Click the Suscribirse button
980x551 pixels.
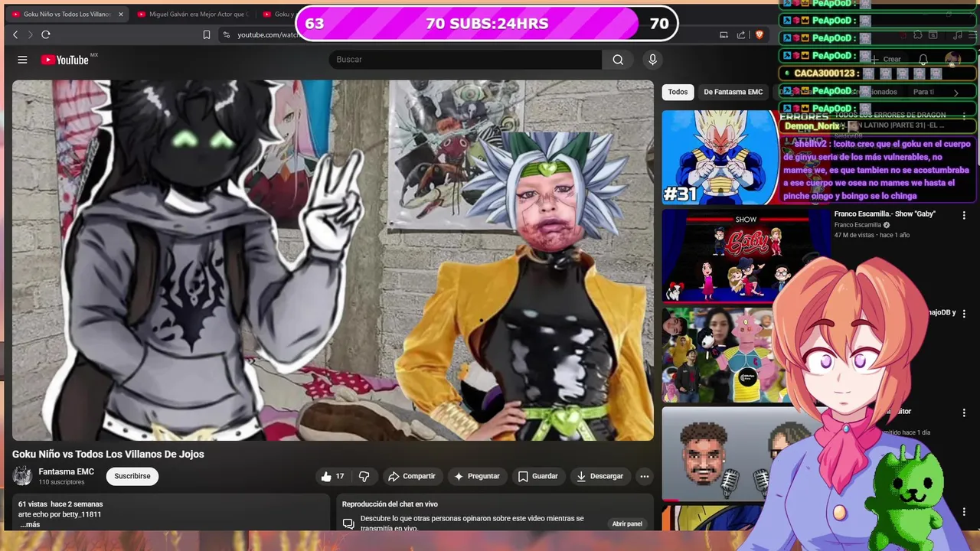132,476
